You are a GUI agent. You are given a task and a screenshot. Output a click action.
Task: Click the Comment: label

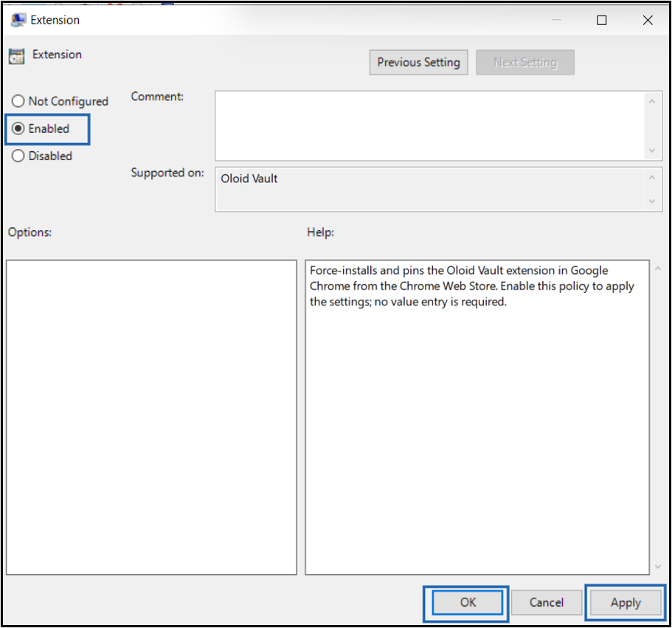click(x=157, y=97)
